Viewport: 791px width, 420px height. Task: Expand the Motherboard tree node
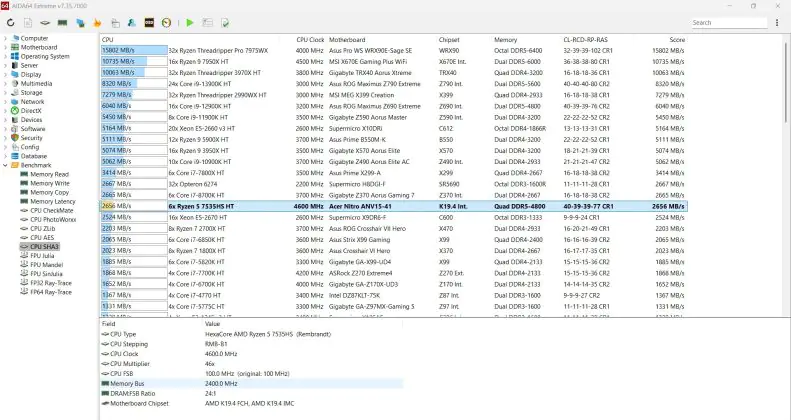pos(5,47)
